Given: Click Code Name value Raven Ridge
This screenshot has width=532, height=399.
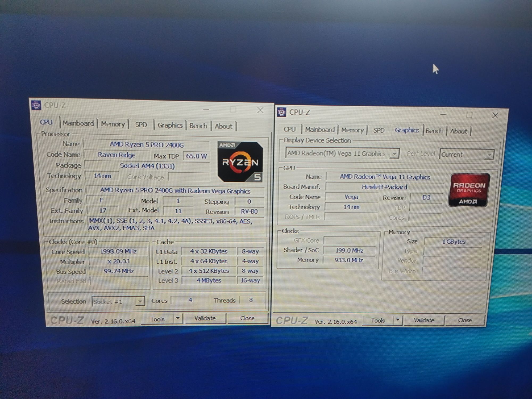Looking at the screenshot, I should (x=117, y=155).
